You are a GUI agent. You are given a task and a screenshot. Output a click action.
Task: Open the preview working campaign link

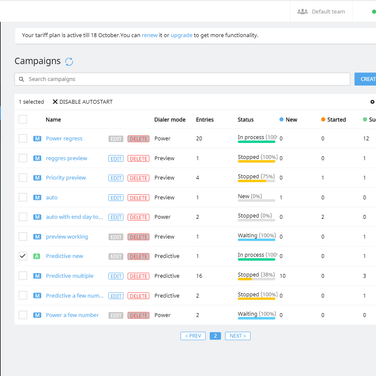[67, 237]
